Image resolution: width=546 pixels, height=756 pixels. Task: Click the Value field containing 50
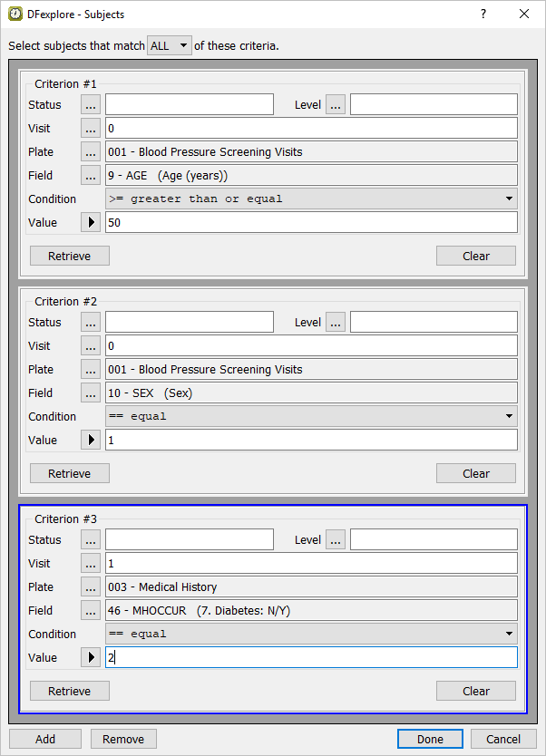[x=311, y=223]
